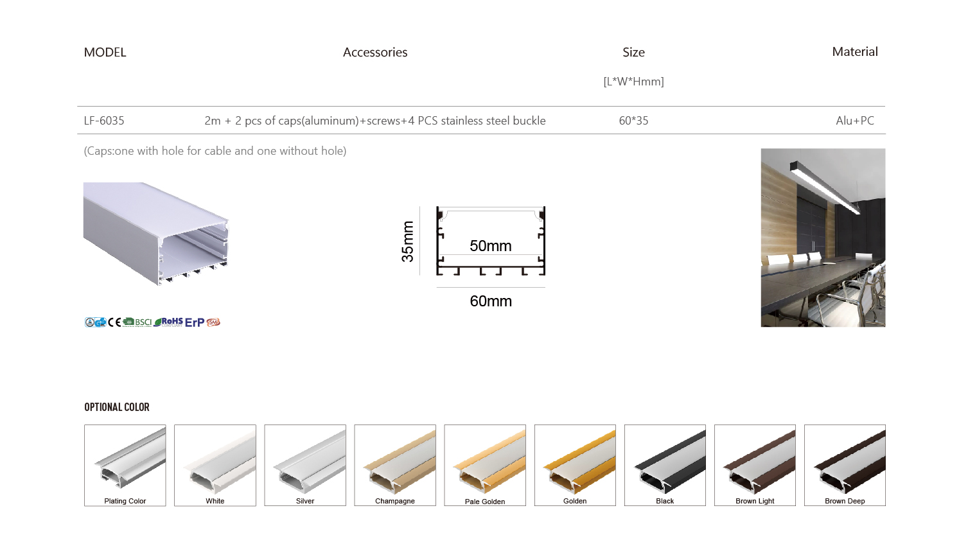Select the Pale Golden color swatch
The image size is (977, 560).
tap(485, 466)
